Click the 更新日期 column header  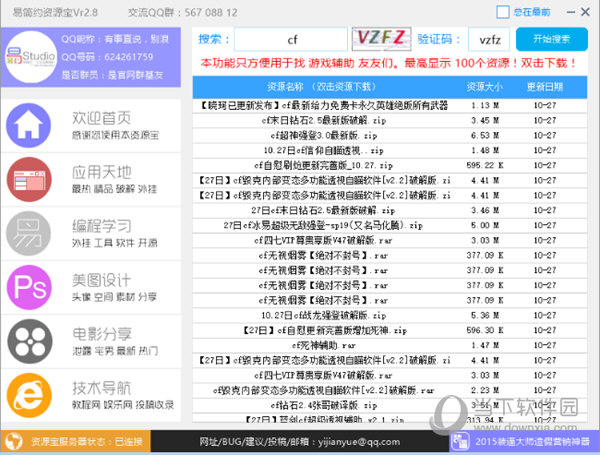pyautogui.click(x=545, y=87)
